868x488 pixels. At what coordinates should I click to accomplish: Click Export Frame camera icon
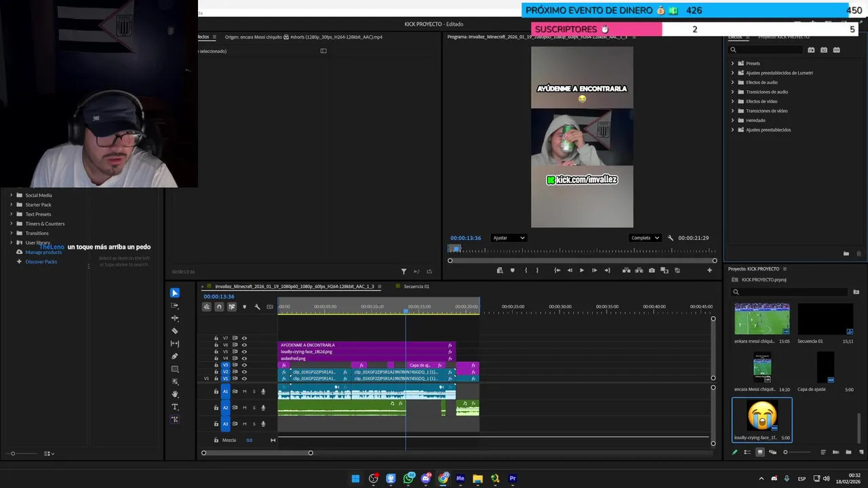[652, 270]
